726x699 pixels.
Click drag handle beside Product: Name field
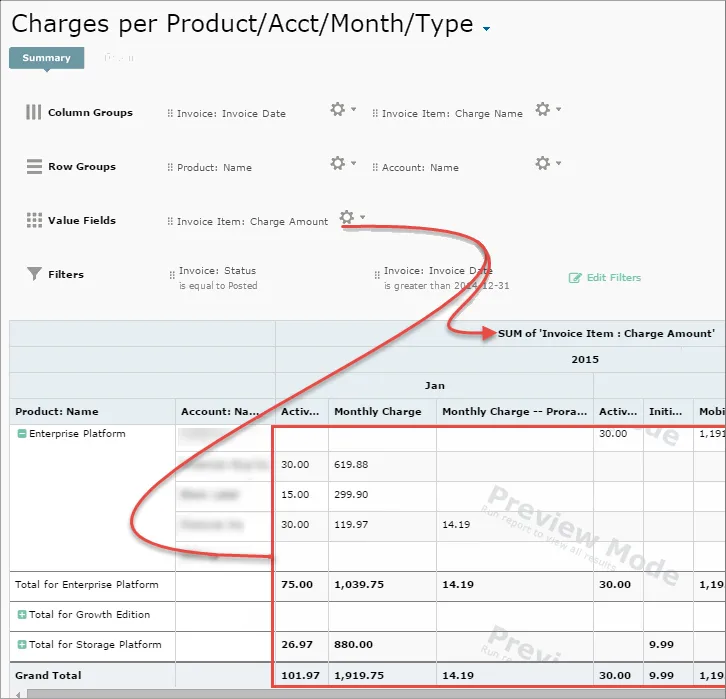tap(170, 168)
